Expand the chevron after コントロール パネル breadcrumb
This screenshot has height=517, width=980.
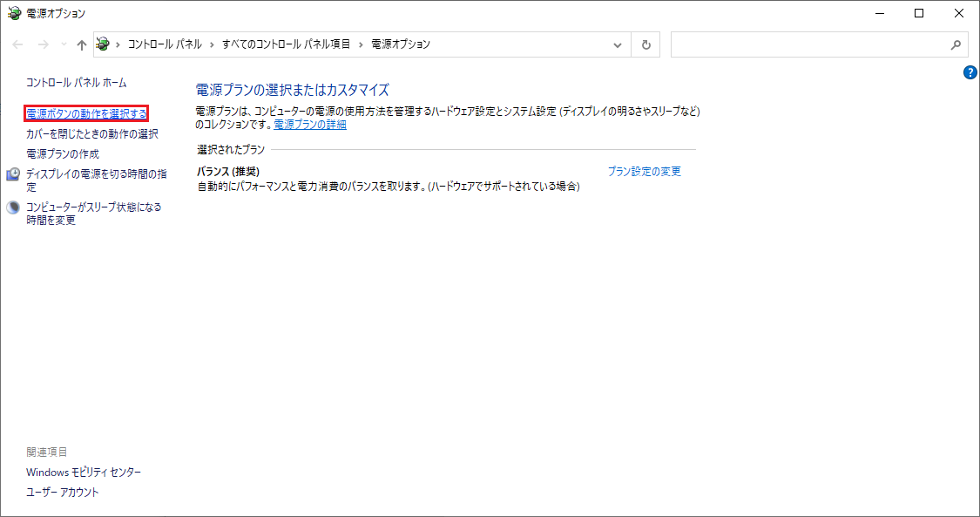[x=212, y=44]
